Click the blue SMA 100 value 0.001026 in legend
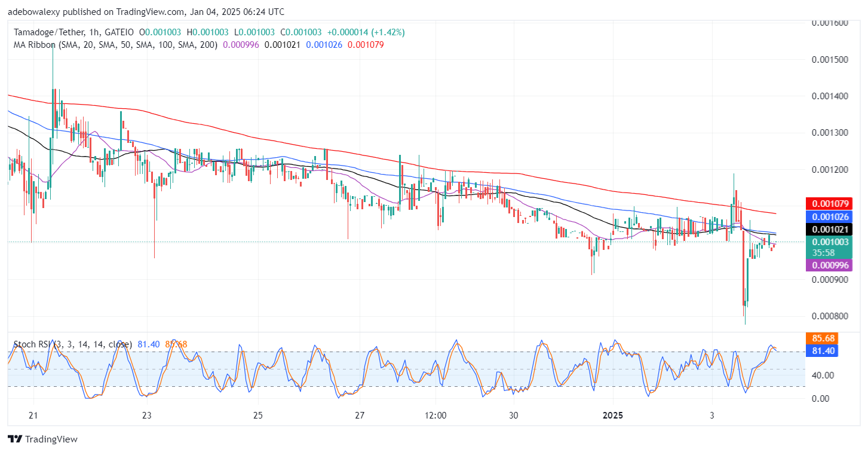 324,45
